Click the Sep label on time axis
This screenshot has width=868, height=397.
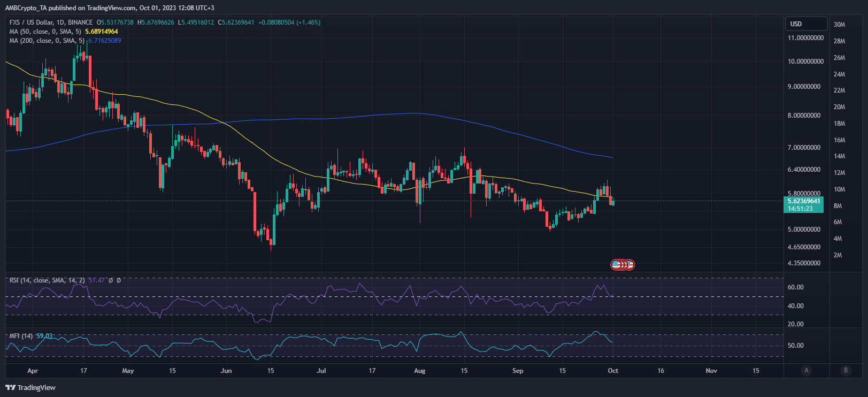pos(518,371)
